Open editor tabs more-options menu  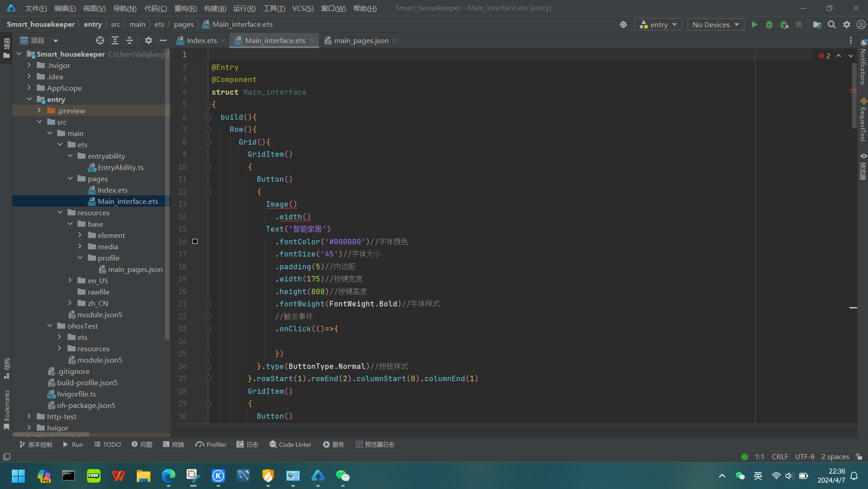[850, 40]
